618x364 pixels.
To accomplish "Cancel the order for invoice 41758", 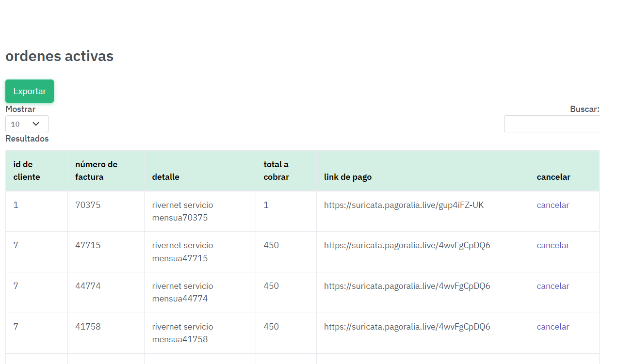I will (x=553, y=327).
